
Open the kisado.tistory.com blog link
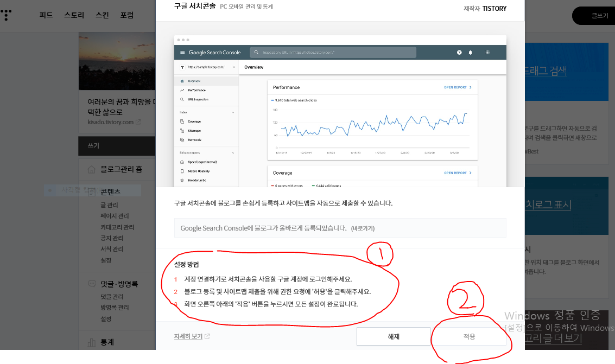tap(111, 122)
